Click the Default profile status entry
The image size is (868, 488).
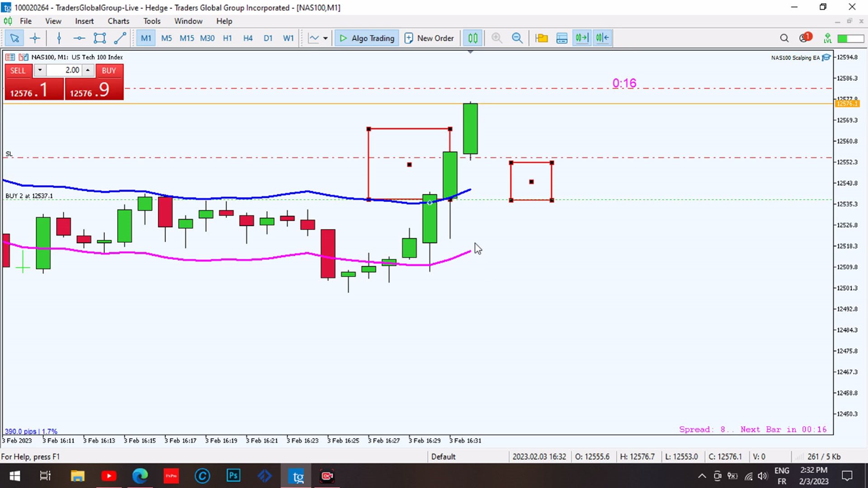(x=443, y=456)
